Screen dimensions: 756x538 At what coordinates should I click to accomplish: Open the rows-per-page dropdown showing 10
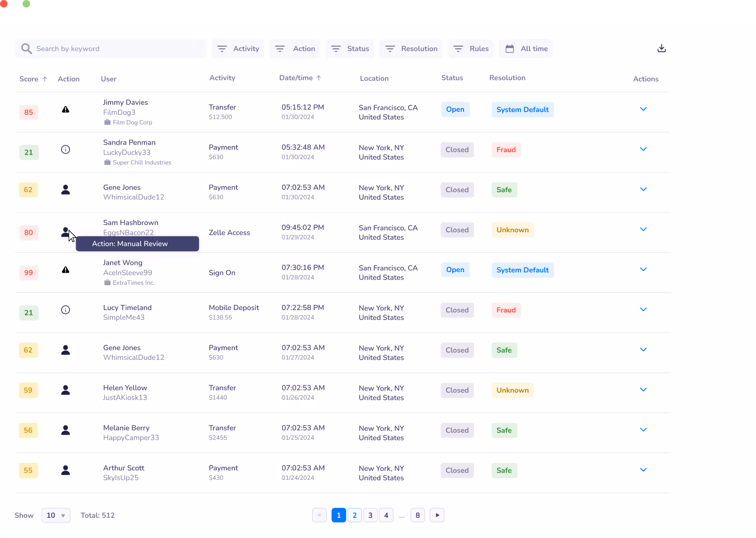(x=56, y=515)
